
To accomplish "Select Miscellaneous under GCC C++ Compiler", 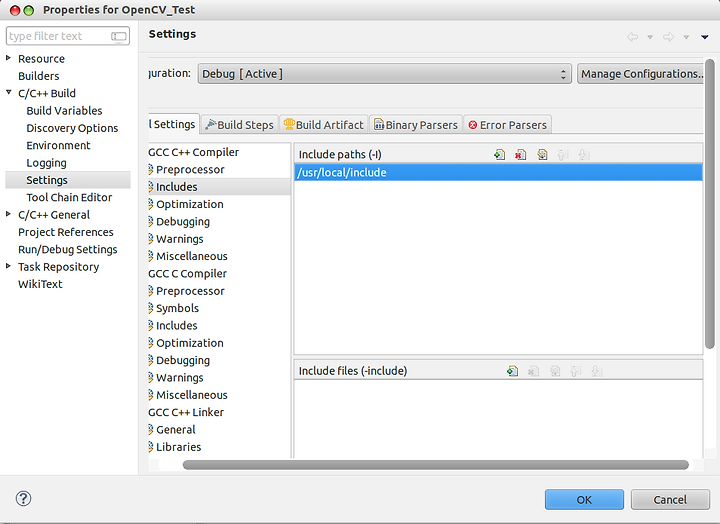I will tap(191, 256).
